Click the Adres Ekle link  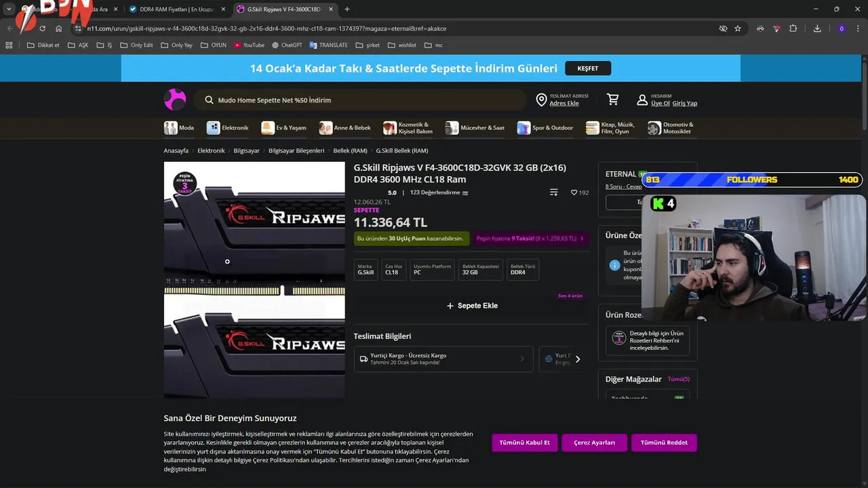click(564, 103)
